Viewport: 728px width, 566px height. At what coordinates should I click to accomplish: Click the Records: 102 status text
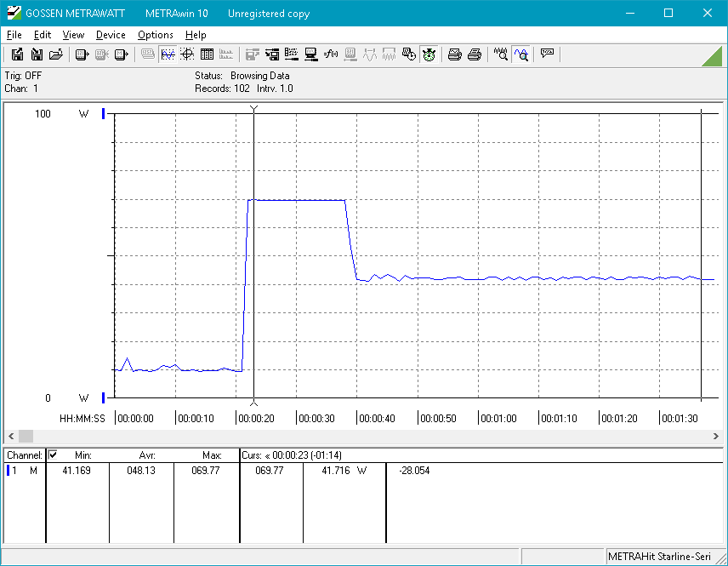point(222,89)
